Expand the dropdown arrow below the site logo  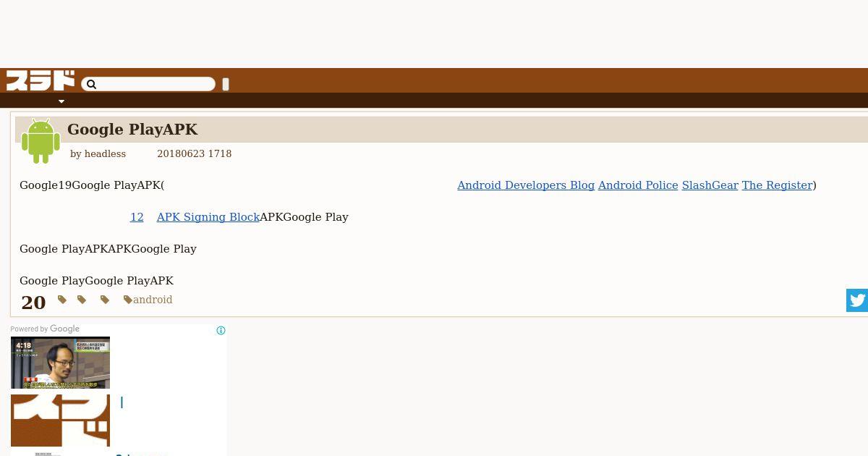pyautogui.click(x=61, y=101)
